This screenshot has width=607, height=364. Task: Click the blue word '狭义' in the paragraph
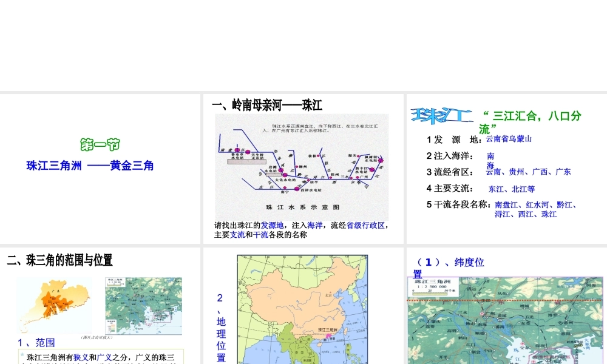tap(81, 357)
